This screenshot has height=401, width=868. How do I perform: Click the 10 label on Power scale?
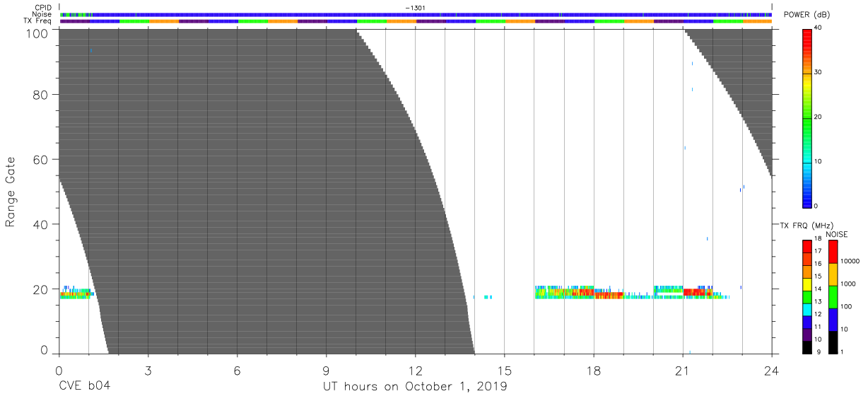819,161
